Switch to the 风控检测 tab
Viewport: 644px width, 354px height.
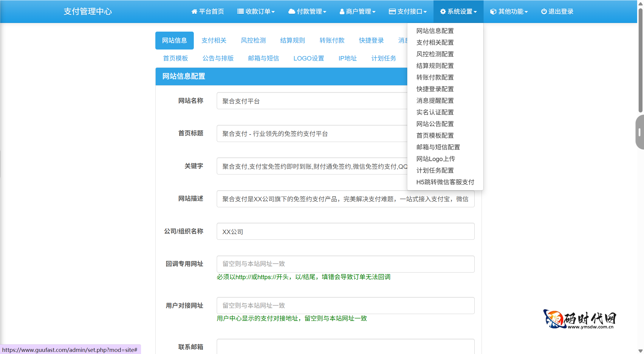tap(253, 40)
